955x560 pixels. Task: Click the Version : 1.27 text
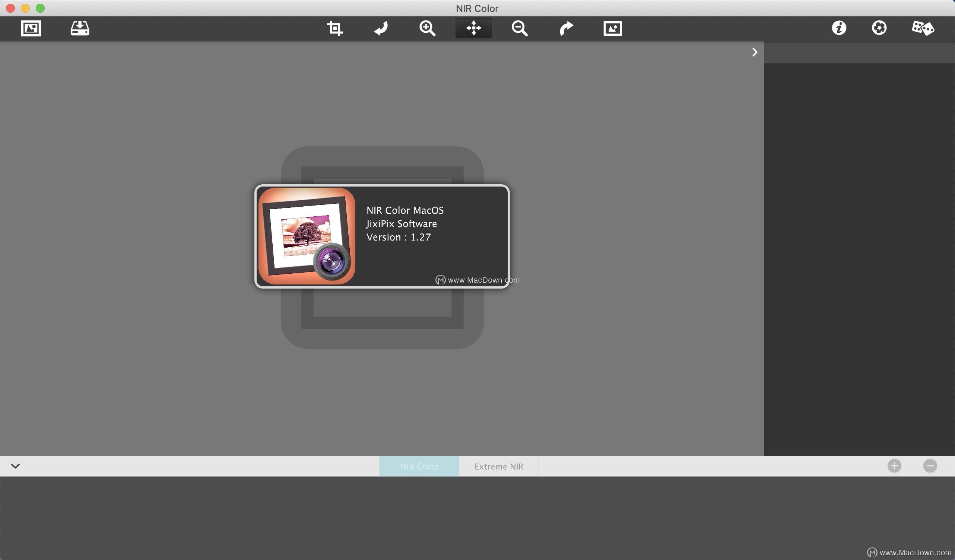coord(399,237)
